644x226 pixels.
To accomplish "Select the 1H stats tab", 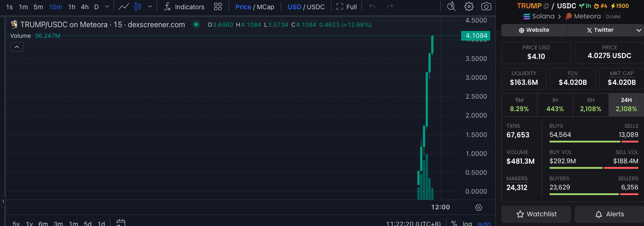I will coord(555,105).
